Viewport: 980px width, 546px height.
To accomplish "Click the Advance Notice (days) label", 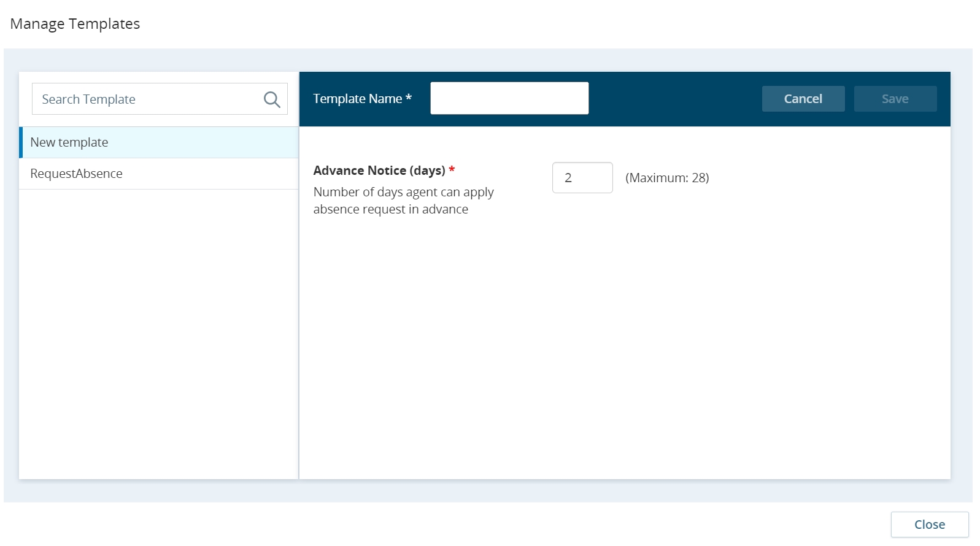I will pyautogui.click(x=379, y=171).
